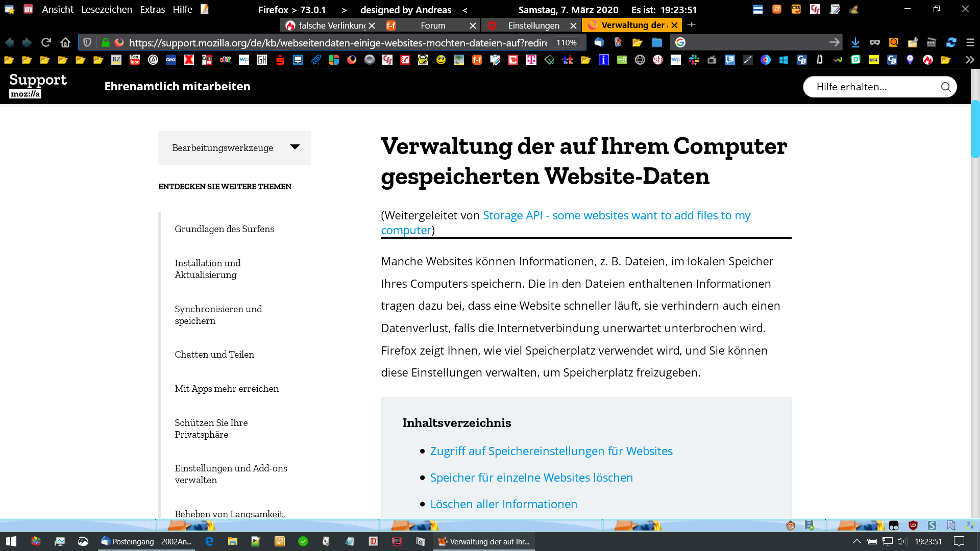Switch to the Einstellungen tab
Viewport: 980px width, 551px height.
[x=533, y=25]
